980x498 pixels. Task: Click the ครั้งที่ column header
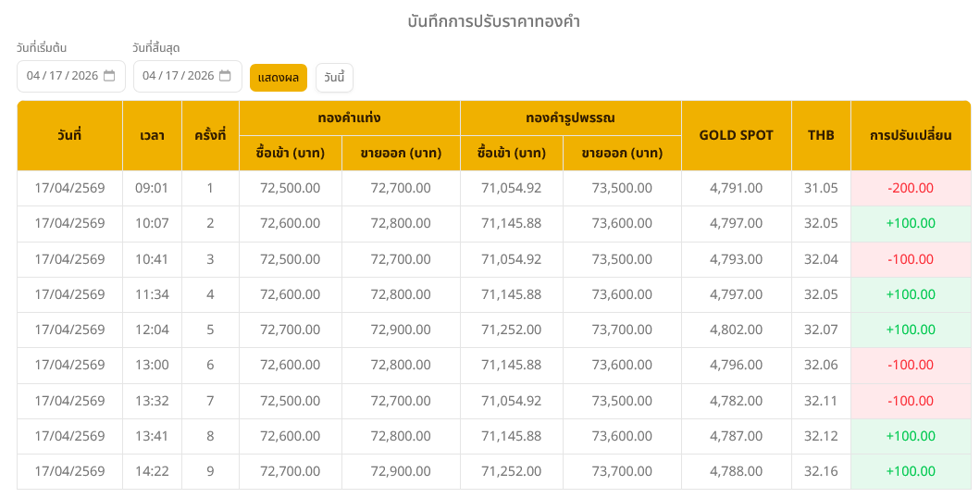(x=210, y=135)
